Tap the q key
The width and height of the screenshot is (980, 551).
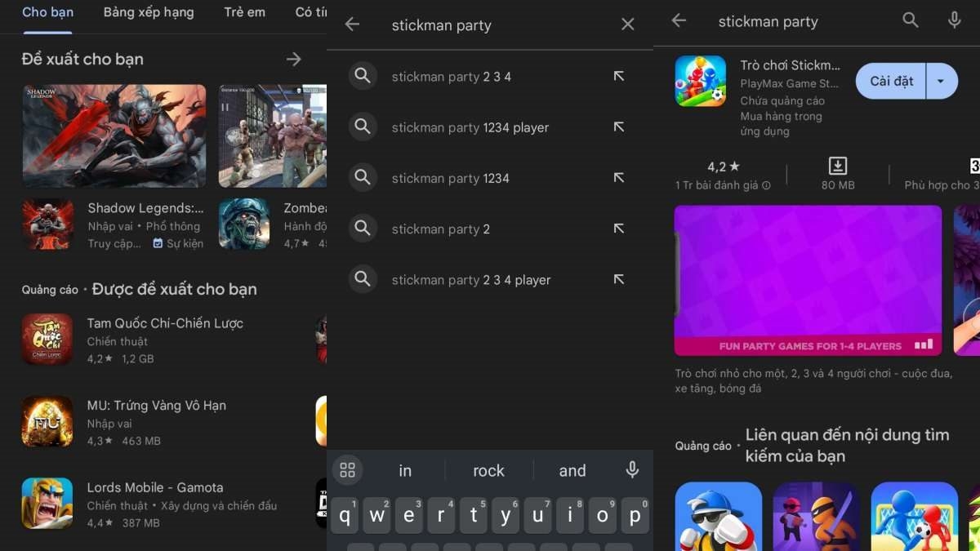345,515
